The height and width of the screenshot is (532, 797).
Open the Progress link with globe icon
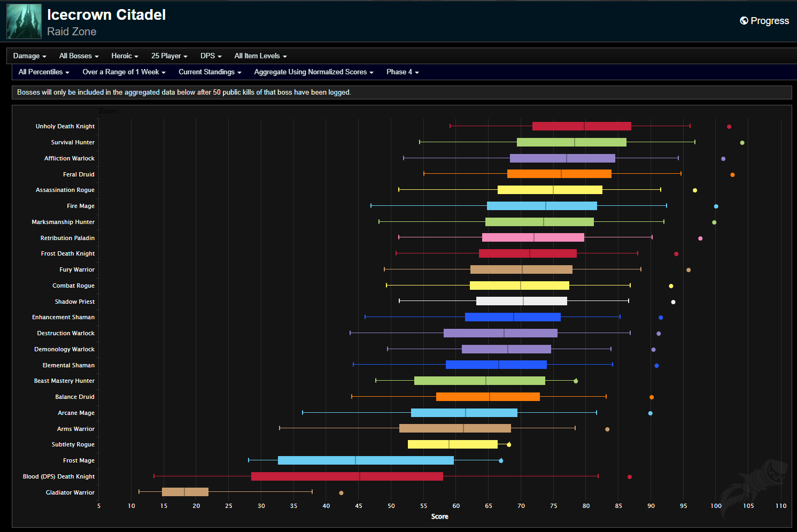pos(764,21)
